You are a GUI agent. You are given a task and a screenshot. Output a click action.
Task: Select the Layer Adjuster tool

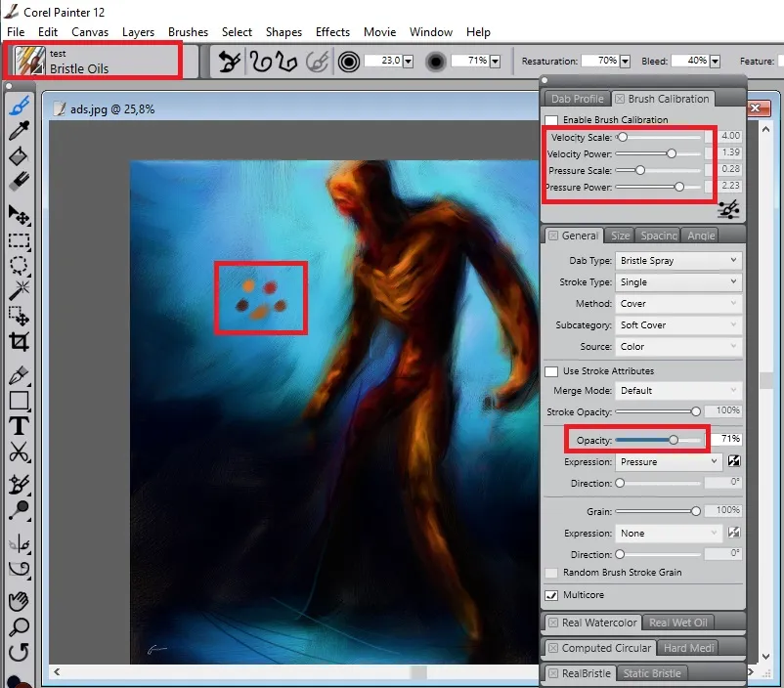pos(19,215)
